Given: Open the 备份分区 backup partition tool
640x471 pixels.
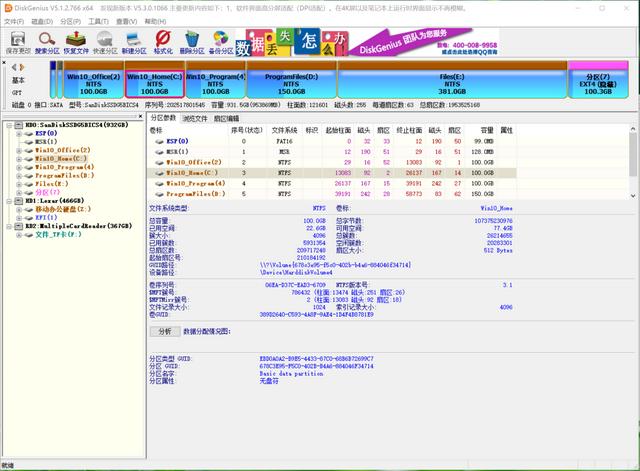Looking at the screenshot, I should [221, 41].
